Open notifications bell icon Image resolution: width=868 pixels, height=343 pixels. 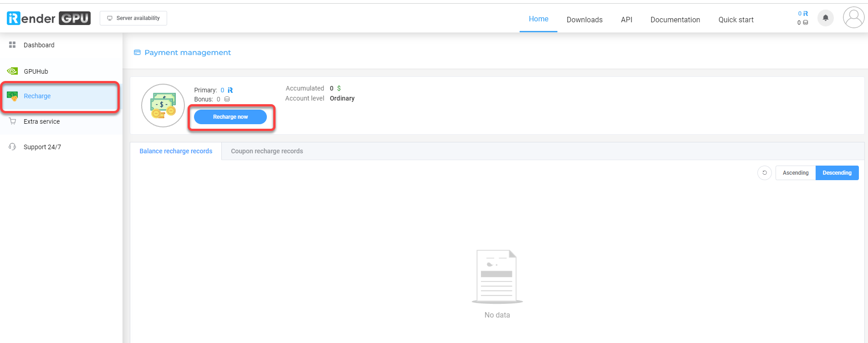pyautogui.click(x=825, y=18)
